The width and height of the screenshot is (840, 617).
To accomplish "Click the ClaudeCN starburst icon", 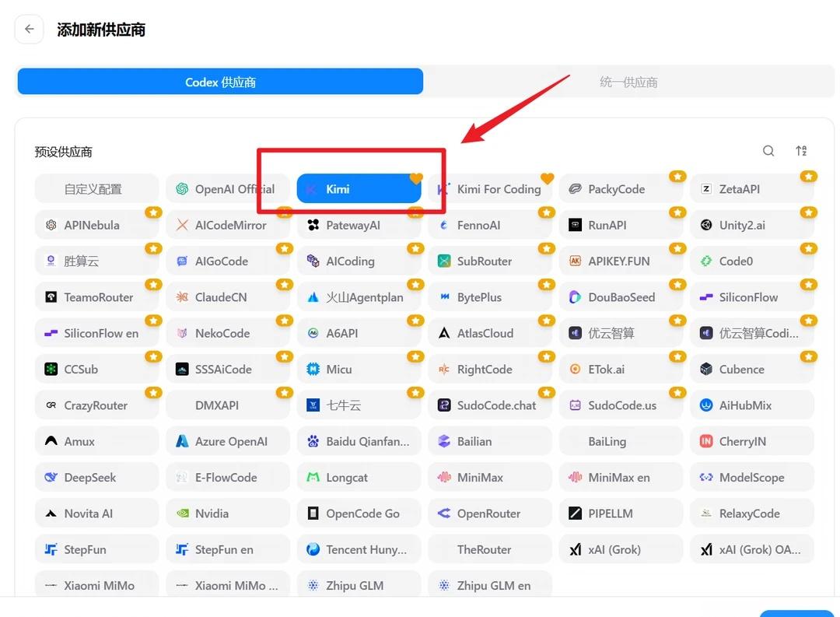I will 182,297.
